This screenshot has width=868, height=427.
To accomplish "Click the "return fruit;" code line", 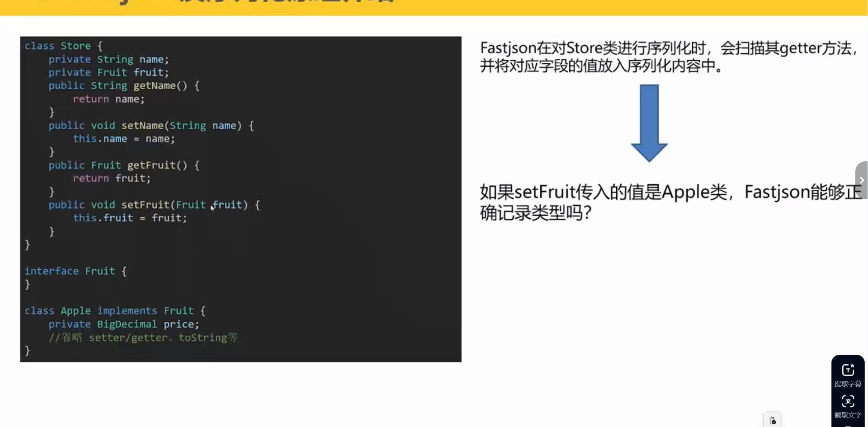I will click(112, 178).
